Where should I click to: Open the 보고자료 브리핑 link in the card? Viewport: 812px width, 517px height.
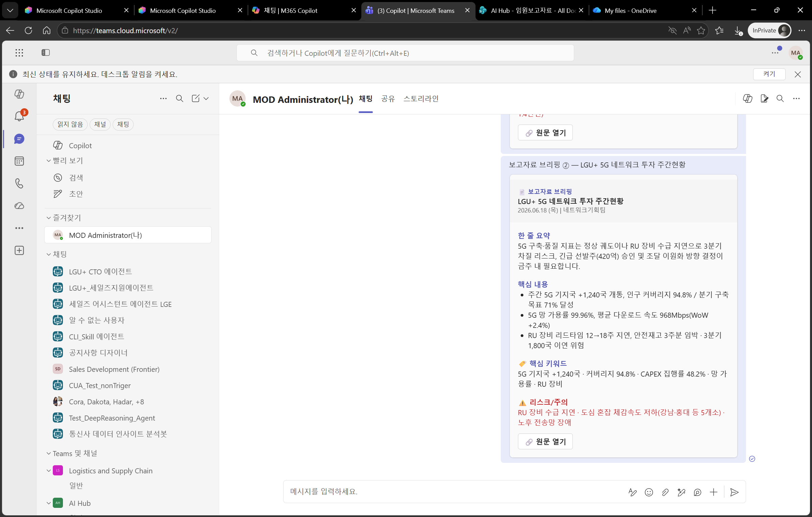[x=550, y=192]
